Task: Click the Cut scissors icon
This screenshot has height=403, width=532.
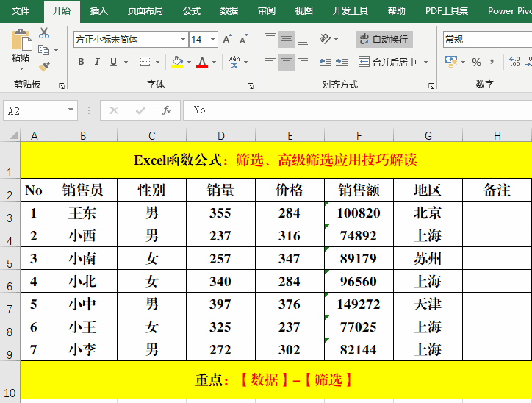Action: 44,33
